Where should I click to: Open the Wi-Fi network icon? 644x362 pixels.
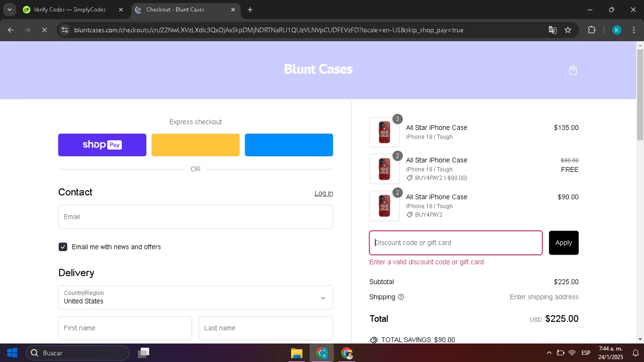click(572, 353)
